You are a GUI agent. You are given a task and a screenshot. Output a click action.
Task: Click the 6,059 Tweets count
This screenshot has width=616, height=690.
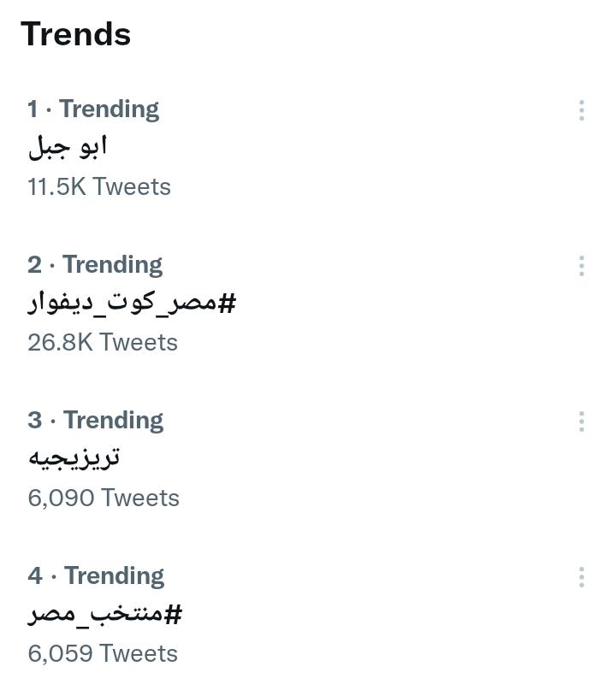click(103, 653)
